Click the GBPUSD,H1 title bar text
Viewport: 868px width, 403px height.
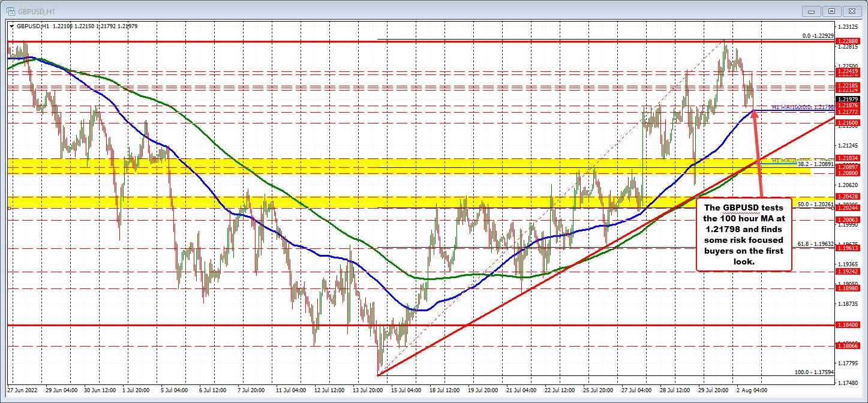coord(37,10)
